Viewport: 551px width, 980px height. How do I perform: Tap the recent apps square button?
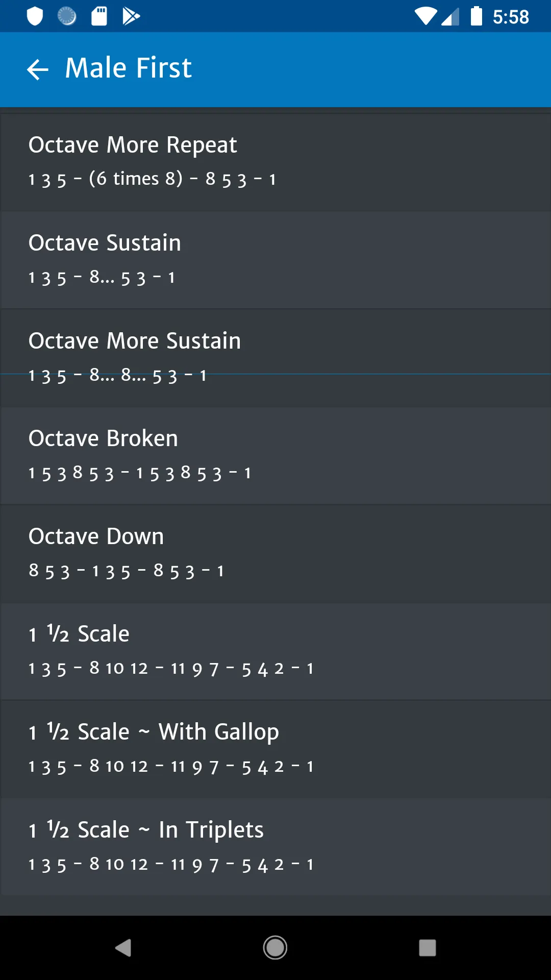tap(428, 948)
